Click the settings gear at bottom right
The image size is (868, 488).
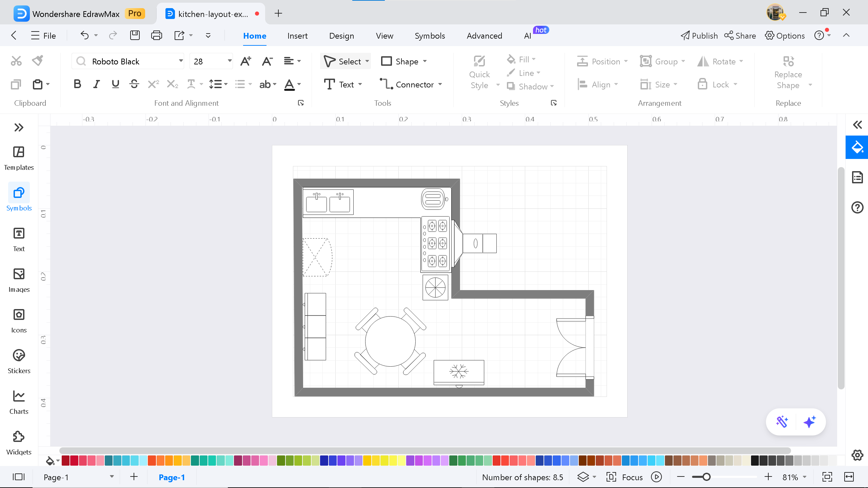pyautogui.click(x=857, y=455)
